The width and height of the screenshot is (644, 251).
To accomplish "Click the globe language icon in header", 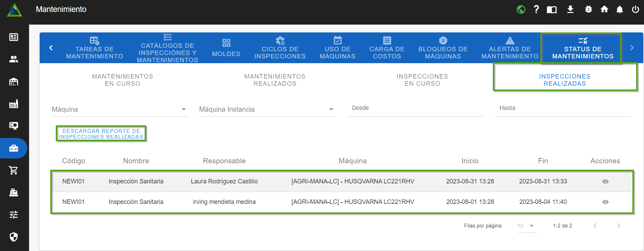I will 521,10.
